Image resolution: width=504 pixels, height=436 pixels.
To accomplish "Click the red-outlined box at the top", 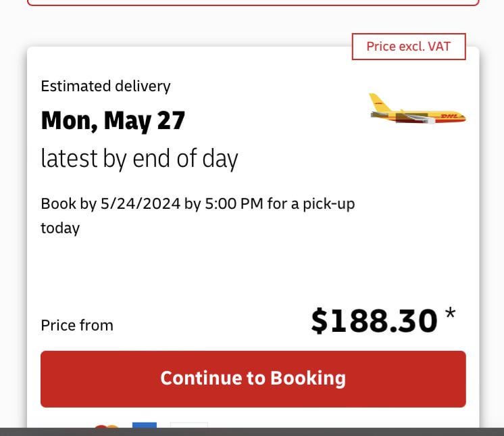I will pos(253,3).
